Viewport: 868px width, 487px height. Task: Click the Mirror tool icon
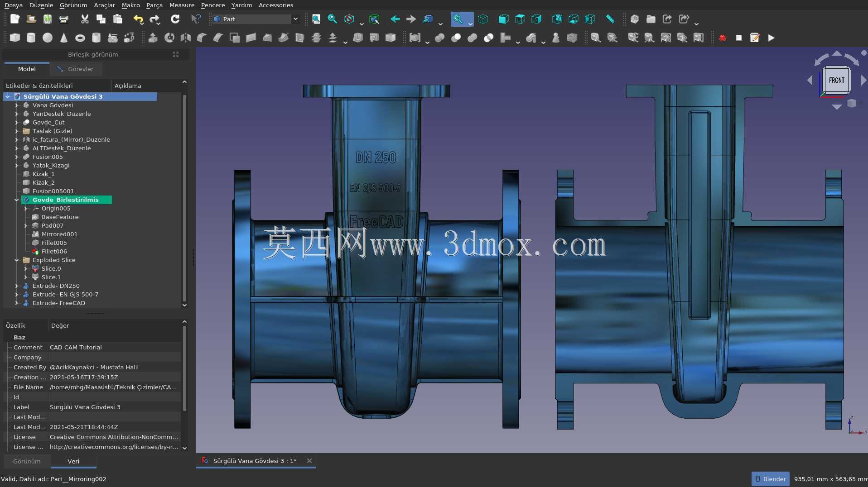click(186, 38)
